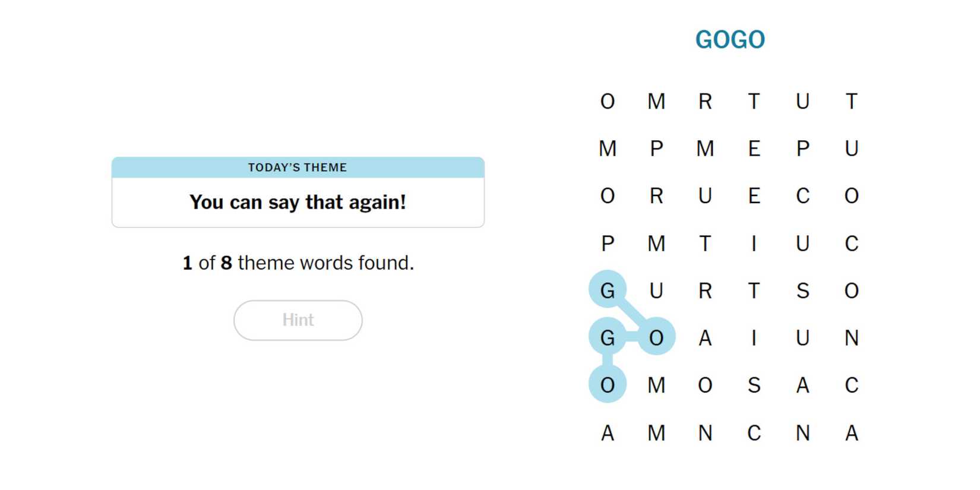Click the first O in the top row
The width and height of the screenshot is (980, 490).
(607, 102)
